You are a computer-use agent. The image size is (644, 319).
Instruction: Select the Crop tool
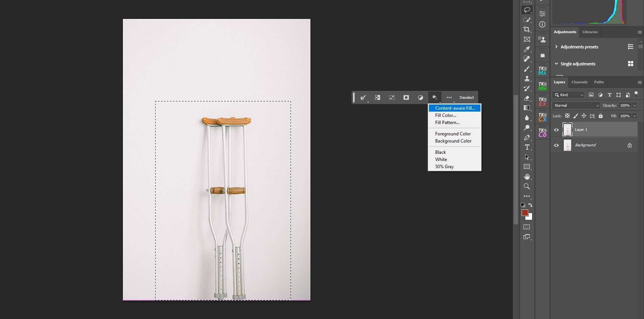point(526,29)
